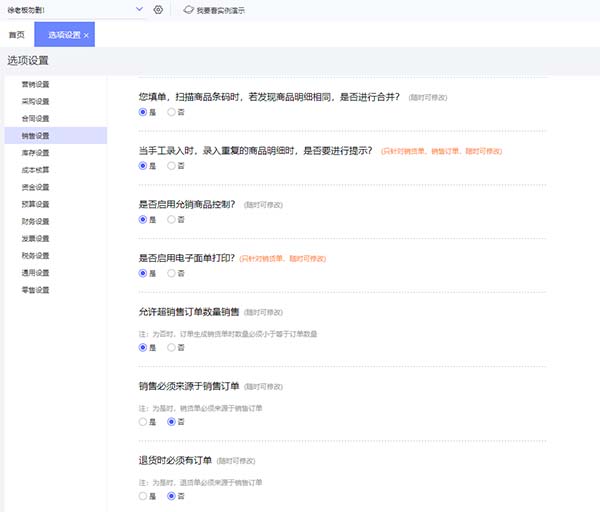Select 财务设置 in the left menu

pos(36,221)
